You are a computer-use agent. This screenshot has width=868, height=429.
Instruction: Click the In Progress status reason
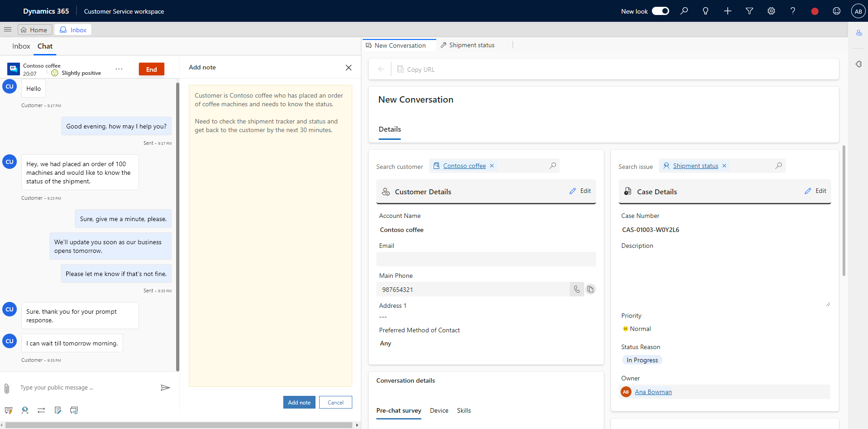point(642,360)
